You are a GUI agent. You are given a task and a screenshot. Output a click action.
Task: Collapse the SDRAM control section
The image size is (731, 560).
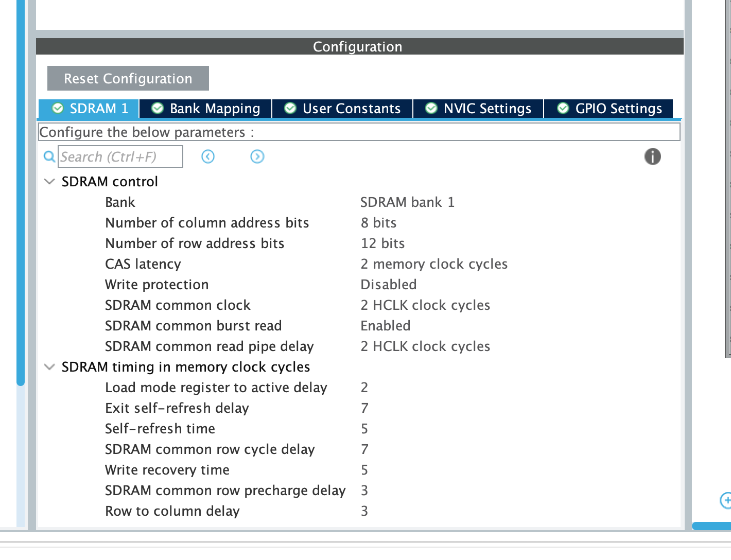click(x=49, y=181)
